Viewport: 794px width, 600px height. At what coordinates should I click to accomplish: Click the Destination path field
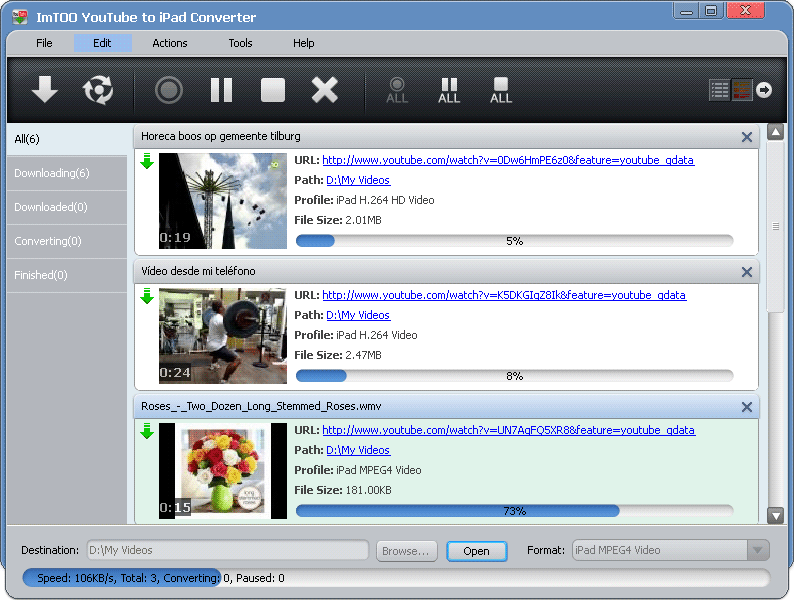click(x=228, y=550)
